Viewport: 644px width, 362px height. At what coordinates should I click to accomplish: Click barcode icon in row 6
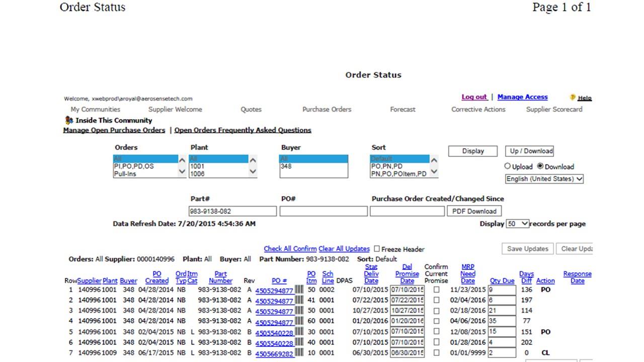click(299, 342)
